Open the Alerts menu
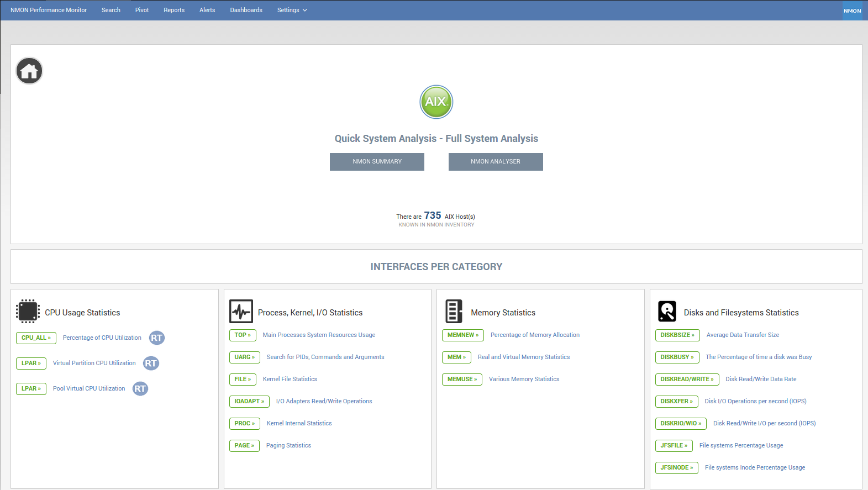This screenshot has width=868, height=490. [207, 10]
